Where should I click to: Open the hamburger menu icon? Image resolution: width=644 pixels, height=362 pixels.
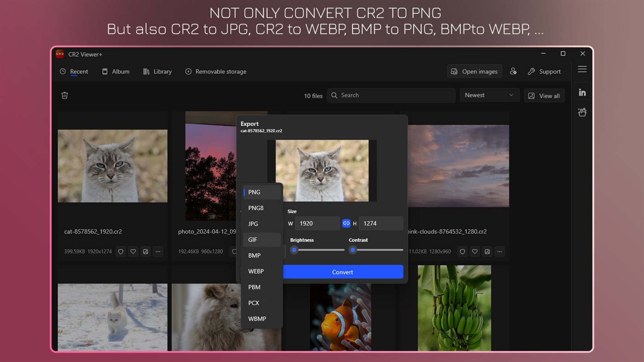click(x=582, y=69)
